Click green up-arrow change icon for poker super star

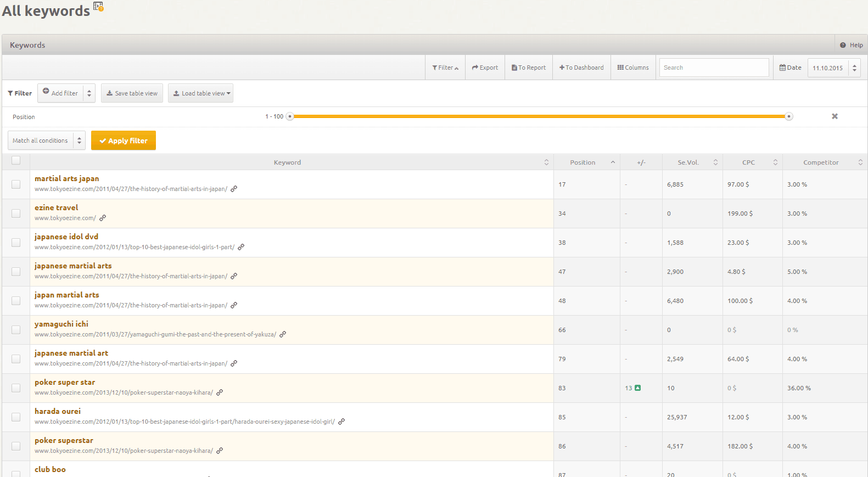pyautogui.click(x=637, y=388)
